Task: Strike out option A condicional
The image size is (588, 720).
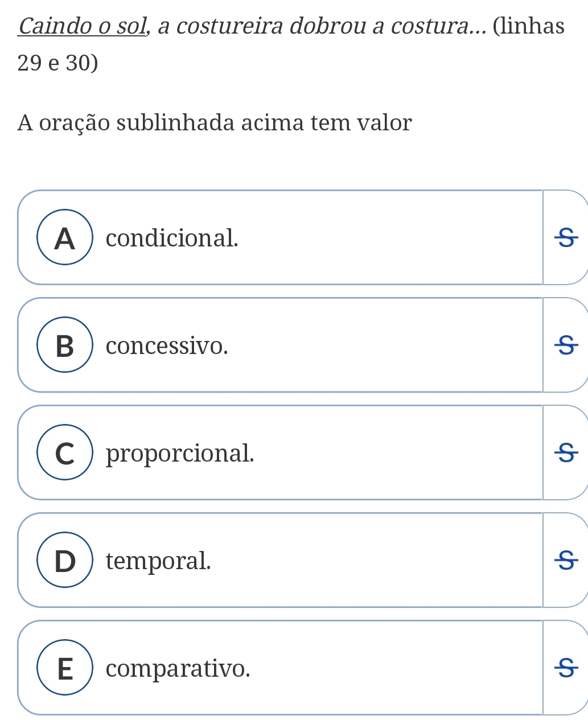Action: coord(565,237)
